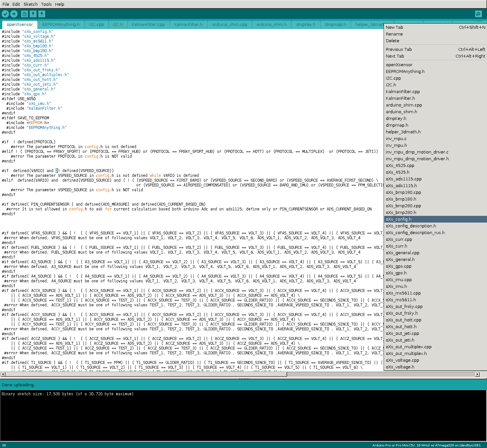Select oXs_config.h from the tab list
The image size is (487, 448).
(x=398, y=219)
